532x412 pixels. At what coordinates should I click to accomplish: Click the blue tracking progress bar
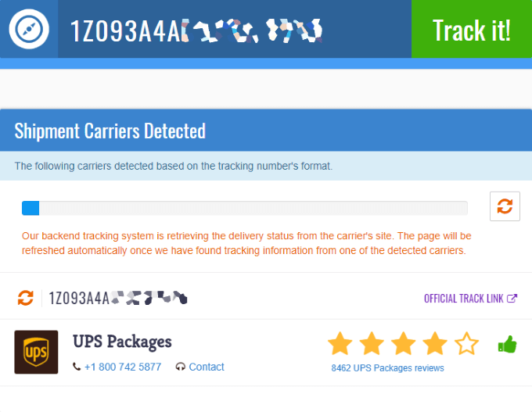coord(245,208)
